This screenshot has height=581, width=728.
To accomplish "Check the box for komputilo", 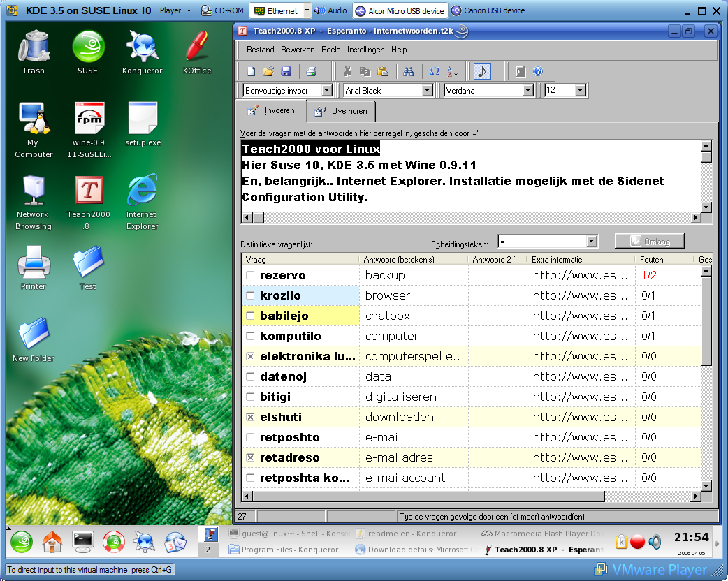I will 250,336.
